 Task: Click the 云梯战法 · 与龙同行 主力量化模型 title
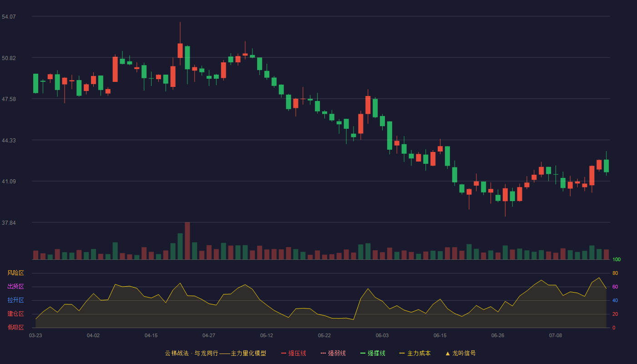[x=215, y=353]
